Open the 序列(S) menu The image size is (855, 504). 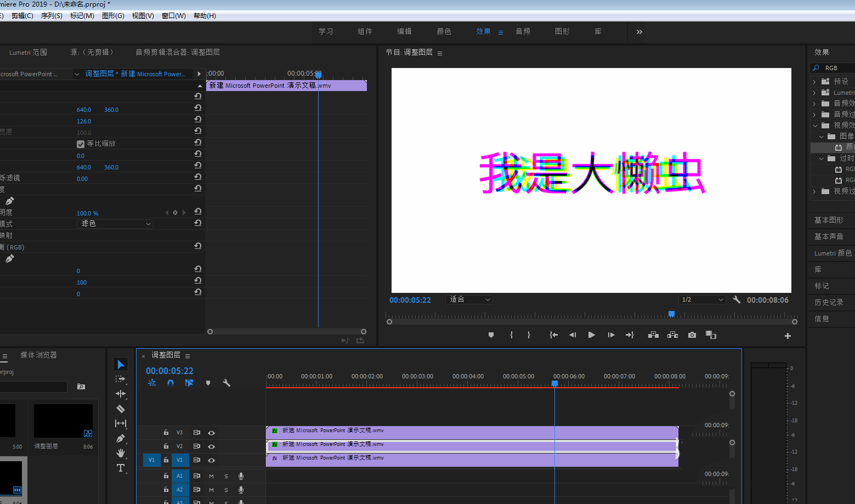click(x=52, y=16)
